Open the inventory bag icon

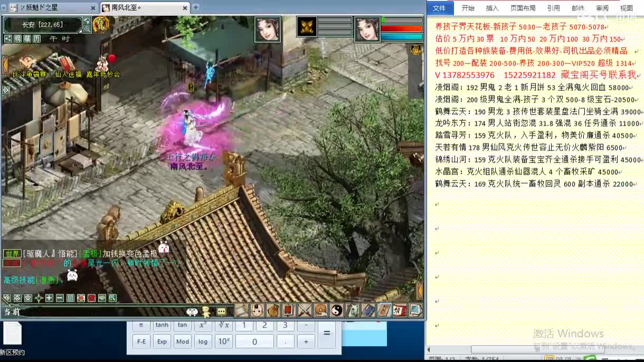pos(273,310)
